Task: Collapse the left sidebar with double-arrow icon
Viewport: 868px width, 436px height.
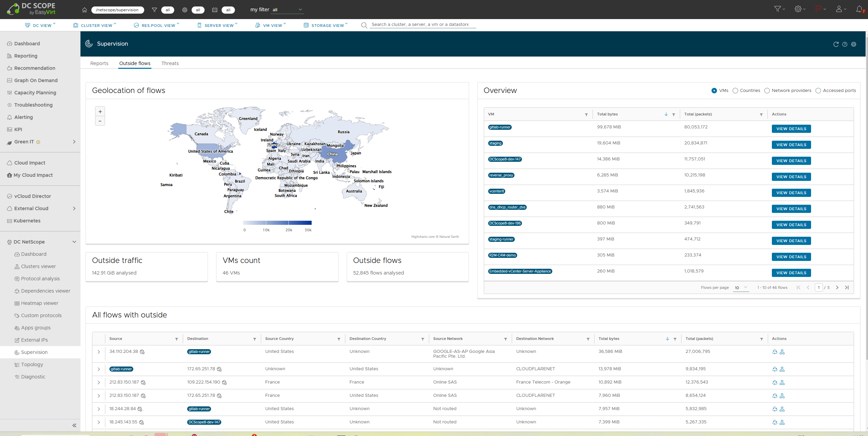Action: pos(74,425)
